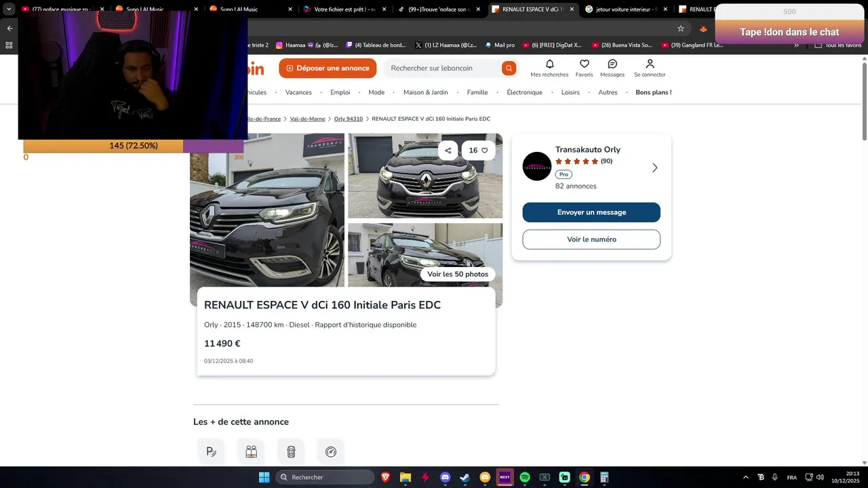Click the microphone tray icon
The width and height of the screenshot is (868, 488).
pos(774,477)
